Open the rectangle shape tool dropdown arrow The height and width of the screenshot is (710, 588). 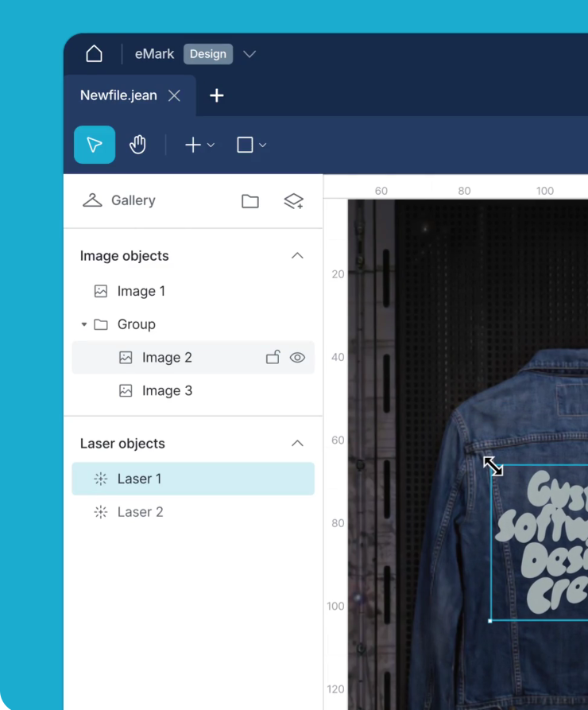263,145
